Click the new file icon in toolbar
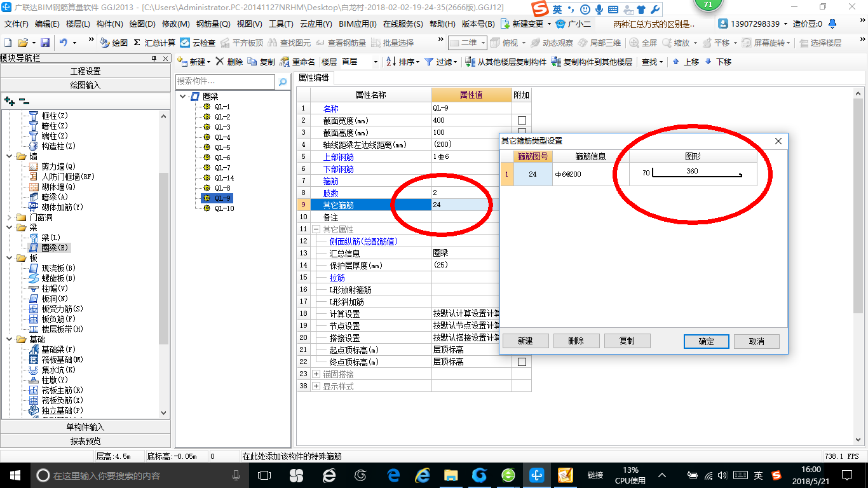Screen dimensions: 868x488 [8, 43]
